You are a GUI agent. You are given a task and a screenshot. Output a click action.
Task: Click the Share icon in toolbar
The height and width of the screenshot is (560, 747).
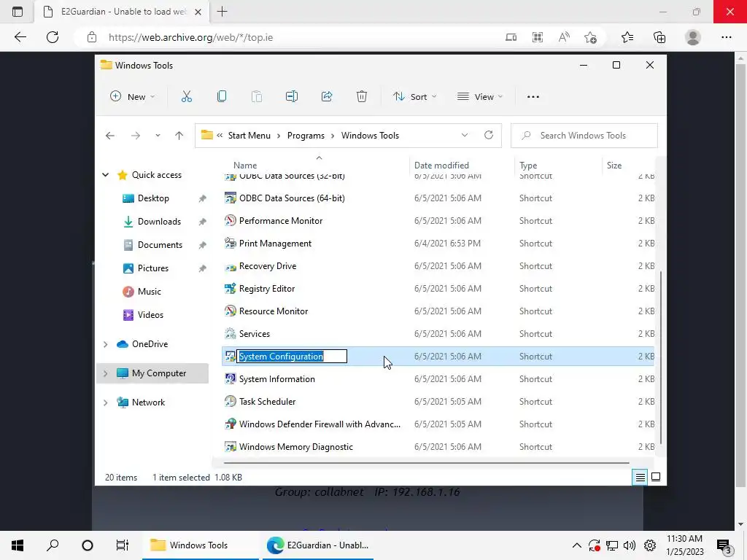pos(327,97)
